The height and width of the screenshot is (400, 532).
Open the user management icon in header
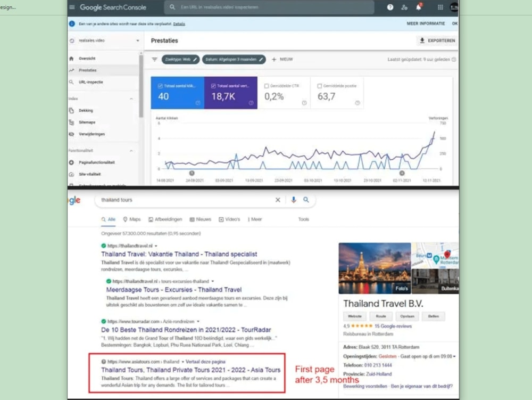pos(404,7)
